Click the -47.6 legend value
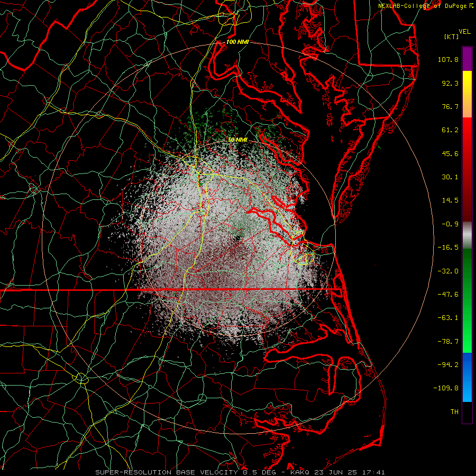Screen dimensions: 476x476 pos(448,295)
